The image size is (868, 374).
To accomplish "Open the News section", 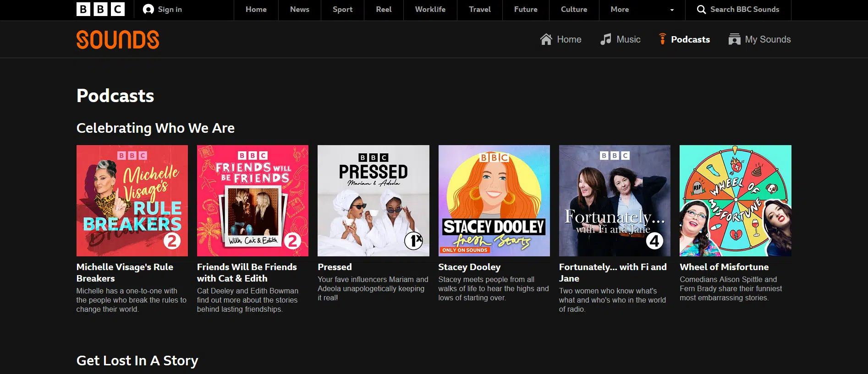I will point(299,9).
